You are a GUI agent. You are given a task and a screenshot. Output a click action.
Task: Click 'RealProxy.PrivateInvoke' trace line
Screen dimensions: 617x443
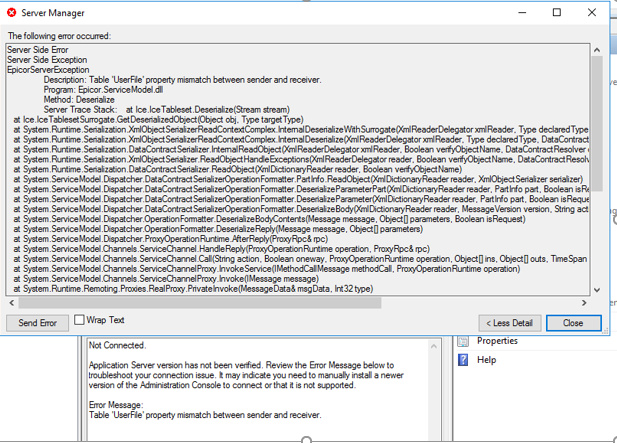point(193,289)
